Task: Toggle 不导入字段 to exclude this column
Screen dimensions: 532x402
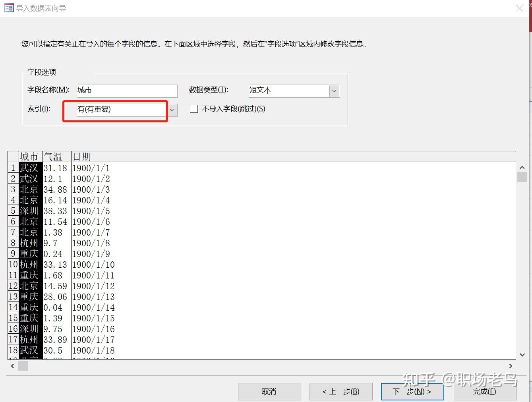Action: (193, 108)
